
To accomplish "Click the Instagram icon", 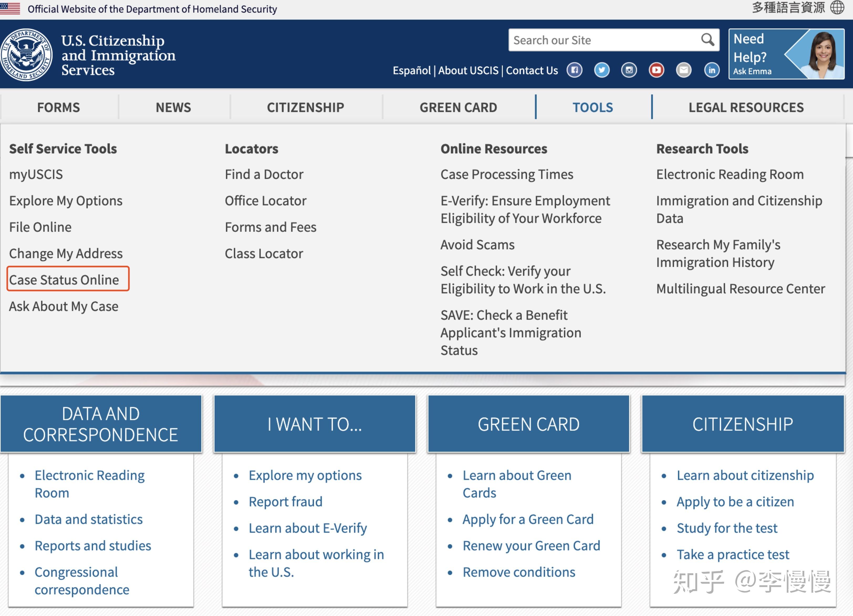I will coord(629,70).
